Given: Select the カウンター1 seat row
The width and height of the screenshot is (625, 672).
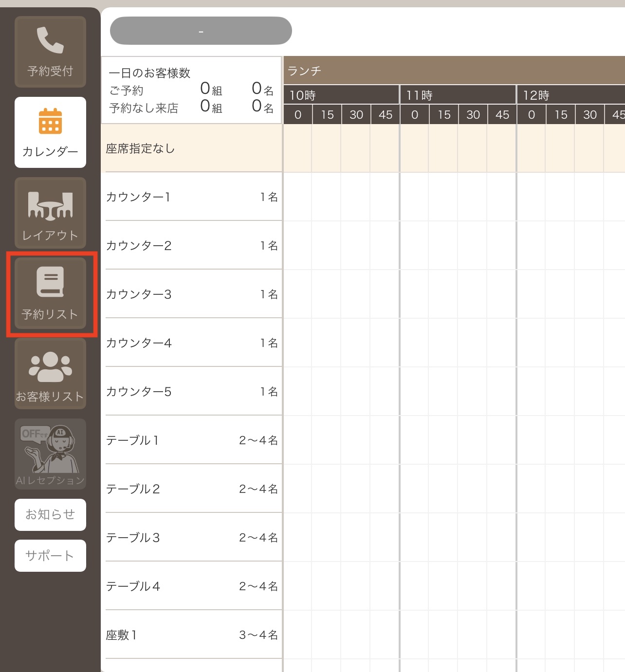Looking at the screenshot, I should point(192,197).
